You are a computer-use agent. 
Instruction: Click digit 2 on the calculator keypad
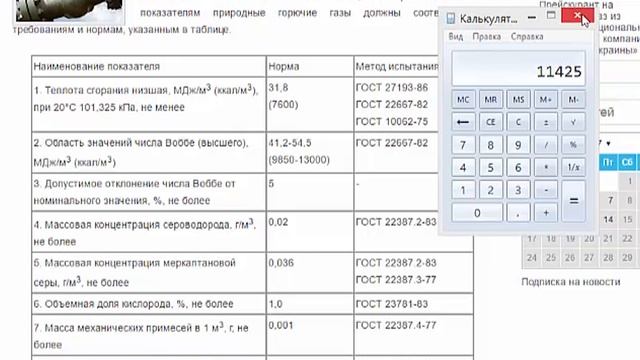[x=491, y=190]
